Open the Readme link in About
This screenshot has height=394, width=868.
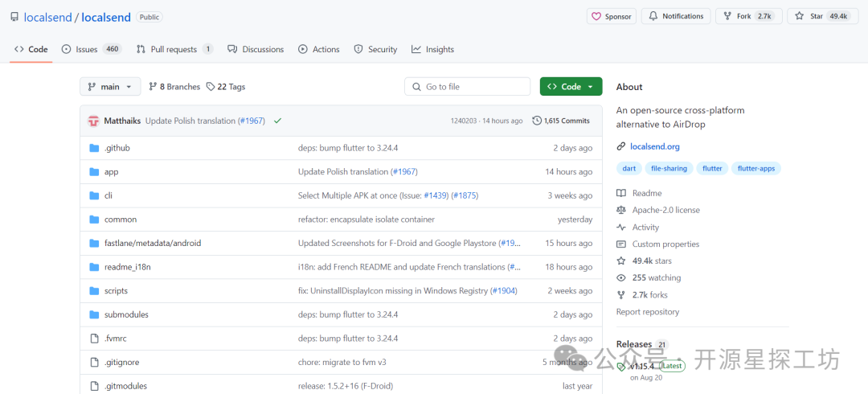tap(647, 194)
